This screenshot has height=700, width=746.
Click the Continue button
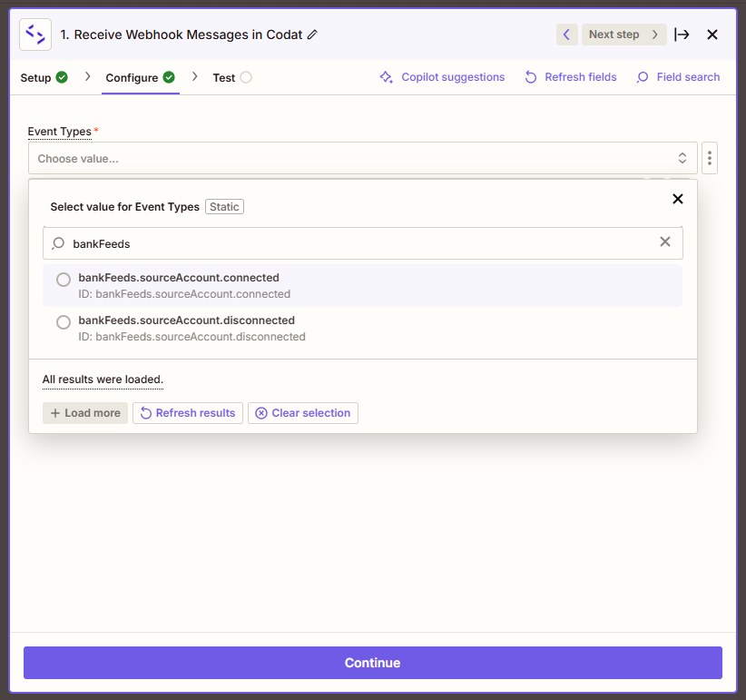coord(372,663)
